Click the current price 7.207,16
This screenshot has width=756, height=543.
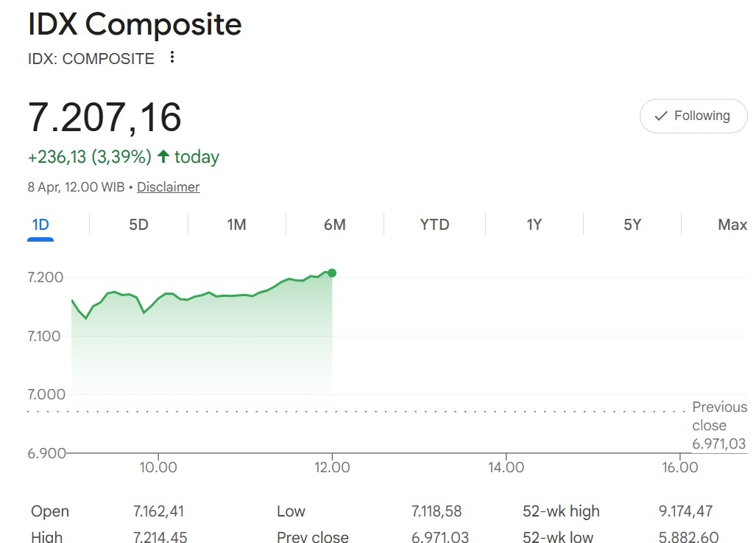pyautogui.click(x=105, y=116)
